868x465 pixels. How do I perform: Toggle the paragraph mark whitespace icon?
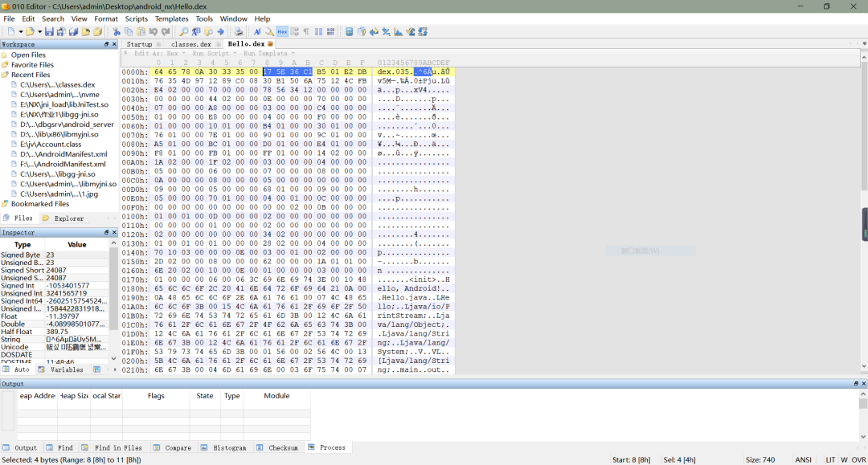(306, 31)
